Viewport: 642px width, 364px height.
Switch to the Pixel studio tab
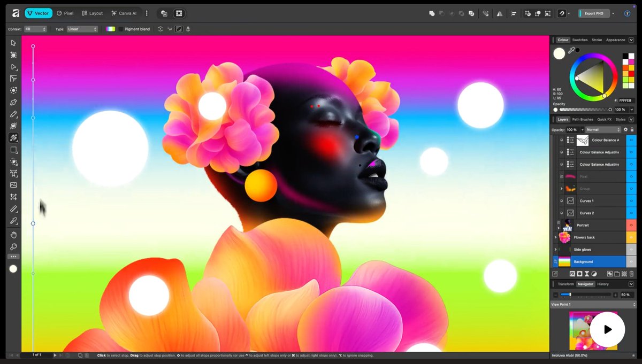tap(65, 13)
